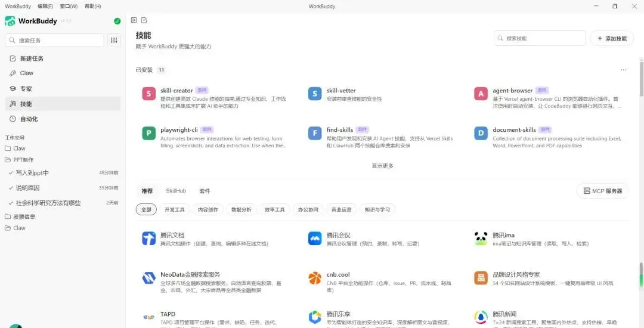This screenshot has height=328, width=644.
Task: Select the 品牌设计风格专家 icon
Action: [481, 278]
